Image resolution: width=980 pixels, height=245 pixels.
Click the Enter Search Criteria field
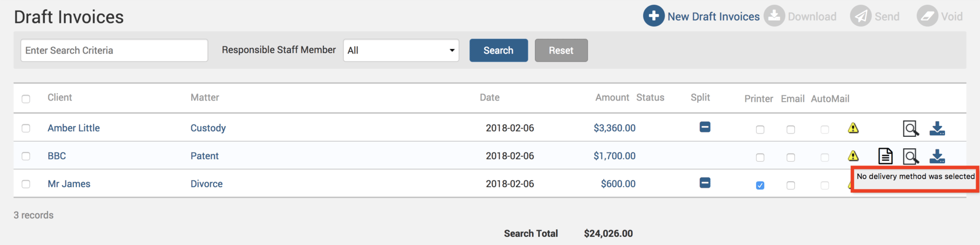114,50
